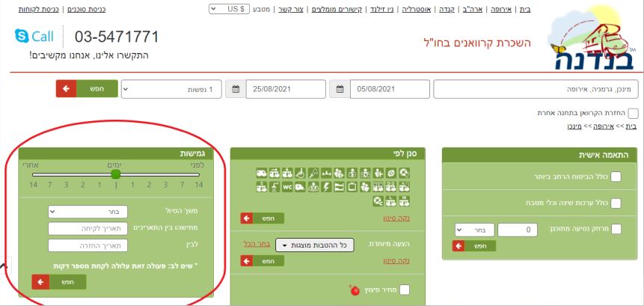Select the disc with C filter icon
This screenshot has height=306, width=644.
coord(378,201)
